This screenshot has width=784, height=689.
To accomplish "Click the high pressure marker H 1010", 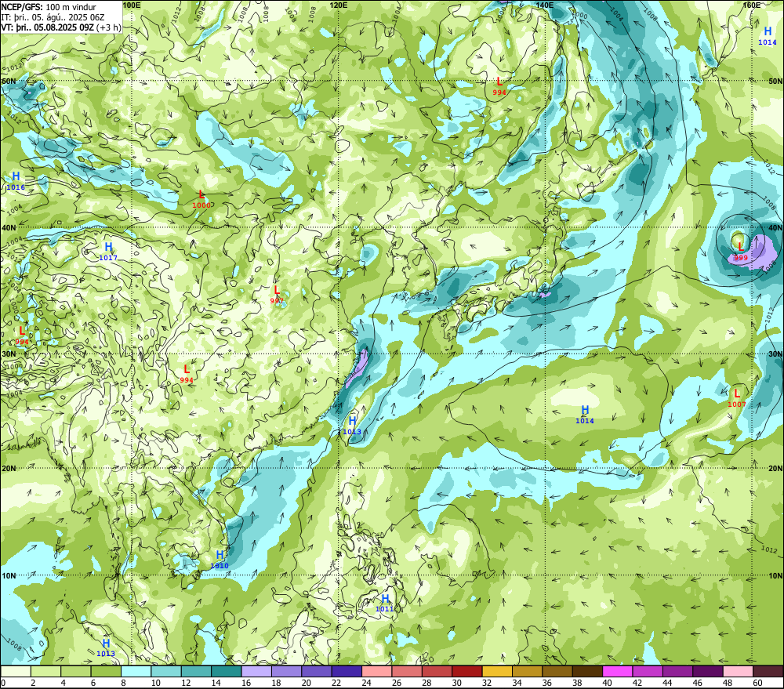I will [220, 560].
